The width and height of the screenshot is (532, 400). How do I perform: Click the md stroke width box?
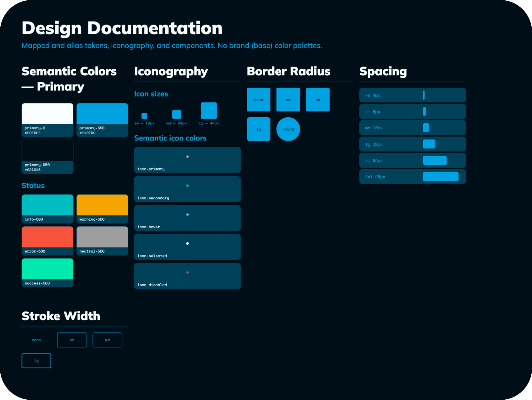[107, 340]
